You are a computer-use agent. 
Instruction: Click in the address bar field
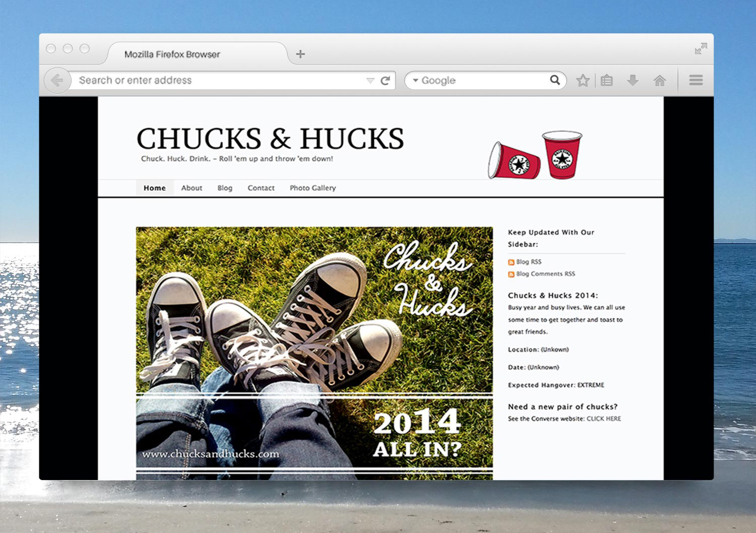pyautogui.click(x=217, y=81)
